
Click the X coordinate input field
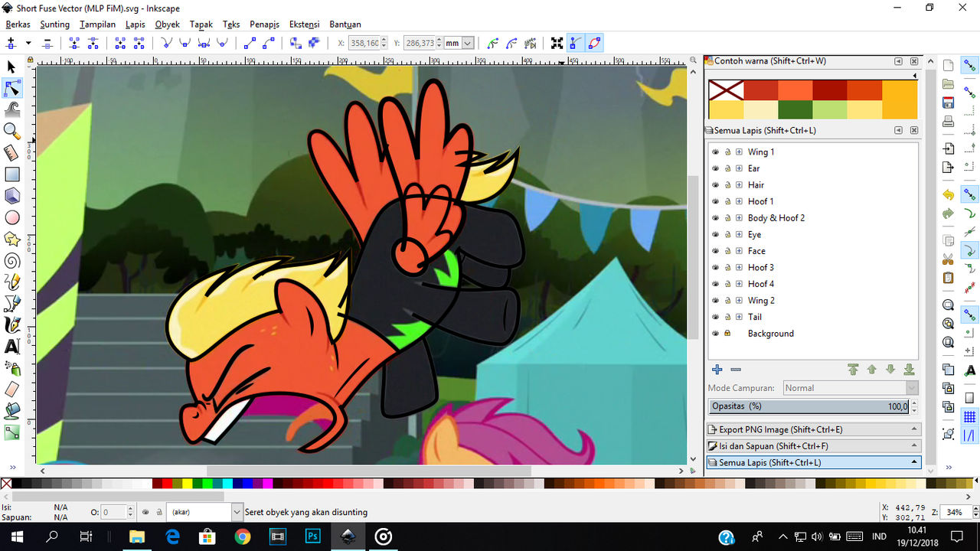click(364, 44)
